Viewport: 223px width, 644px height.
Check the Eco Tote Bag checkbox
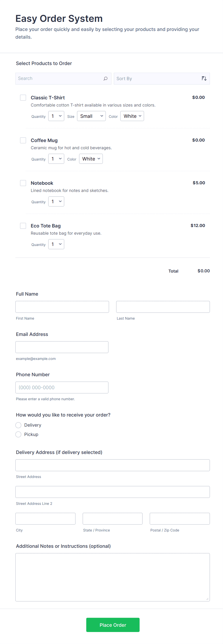pyautogui.click(x=23, y=226)
